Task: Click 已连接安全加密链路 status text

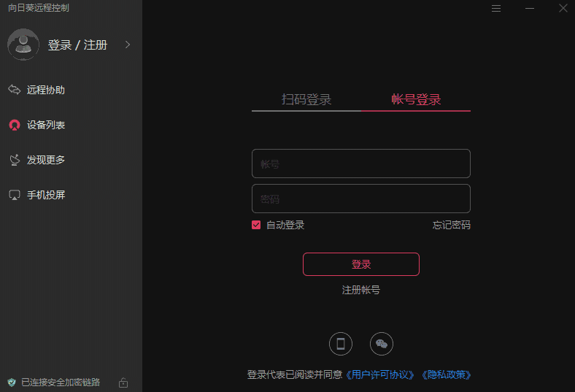Action: (x=61, y=383)
